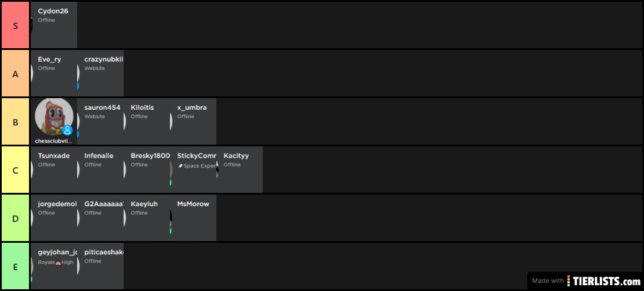644x291 pixels.
Task: Click the yellow C tier label
Action: click(15, 170)
